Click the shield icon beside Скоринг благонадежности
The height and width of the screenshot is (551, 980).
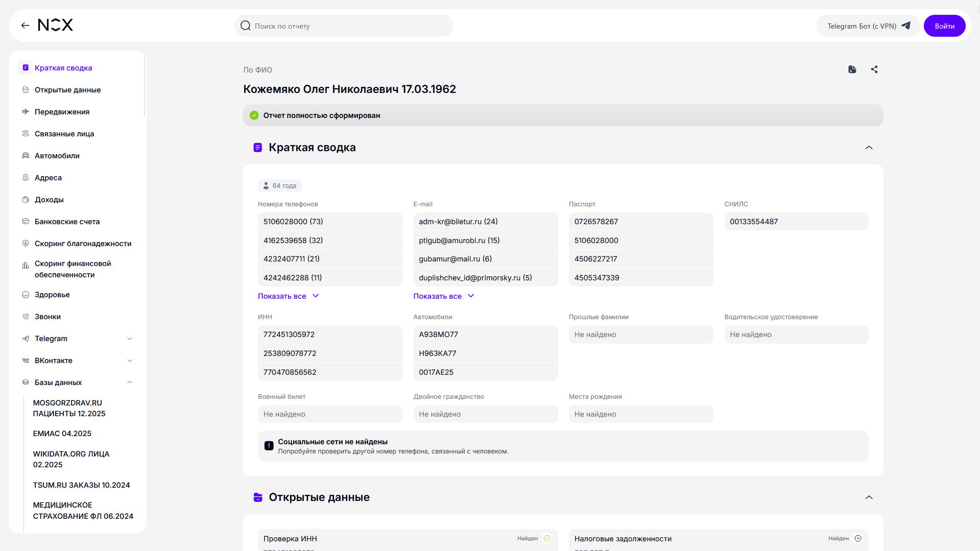click(26, 244)
